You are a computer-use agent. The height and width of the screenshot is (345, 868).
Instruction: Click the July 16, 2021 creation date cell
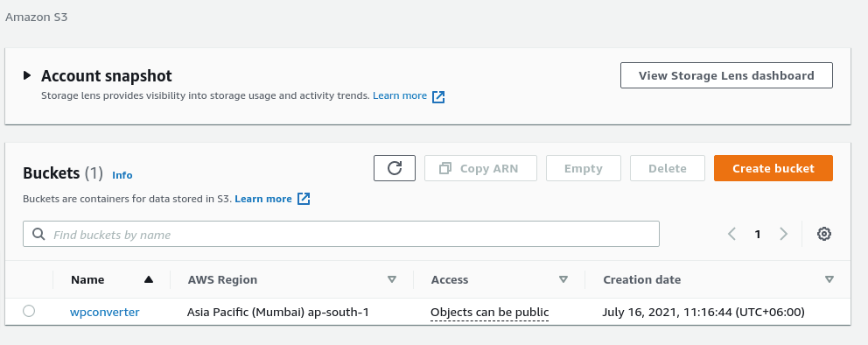click(x=703, y=313)
